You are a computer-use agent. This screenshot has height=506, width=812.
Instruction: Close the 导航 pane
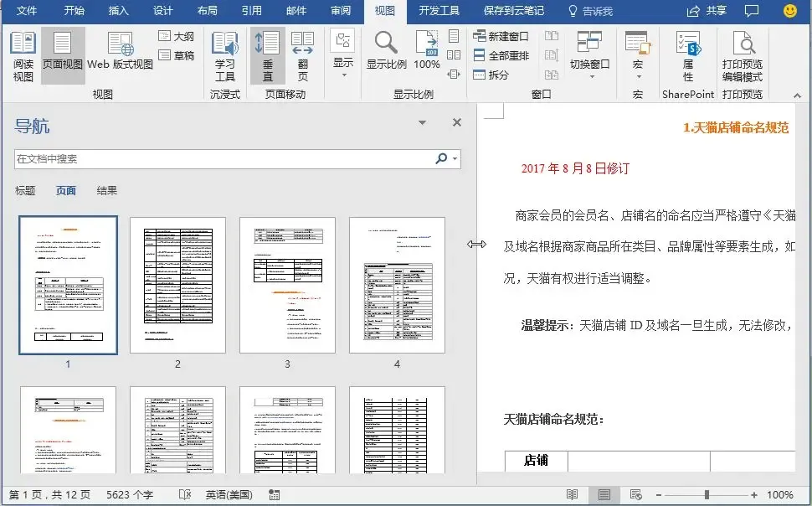coord(457,122)
